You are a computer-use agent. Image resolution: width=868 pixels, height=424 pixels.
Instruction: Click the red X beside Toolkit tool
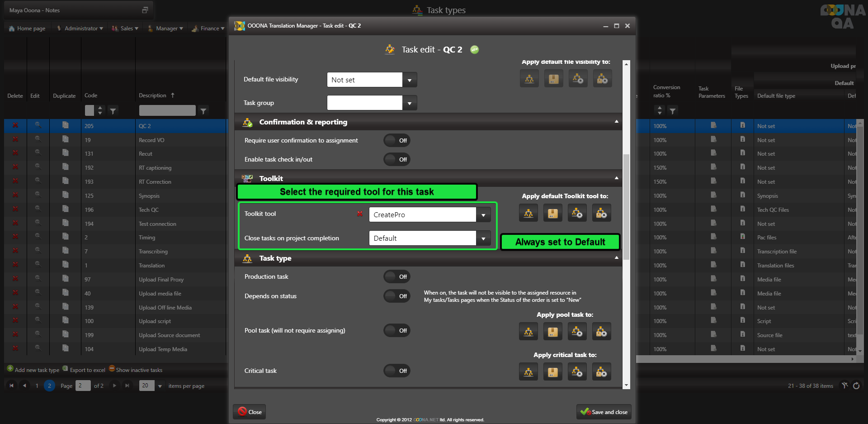tap(360, 214)
